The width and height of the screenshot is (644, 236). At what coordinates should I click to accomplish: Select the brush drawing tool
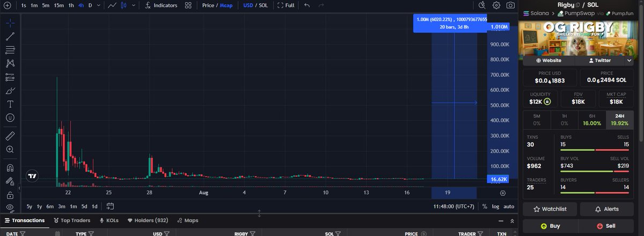[10, 91]
